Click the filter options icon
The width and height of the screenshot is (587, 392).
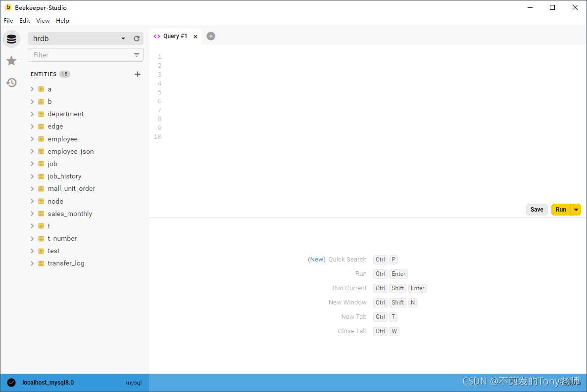pyautogui.click(x=137, y=55)
